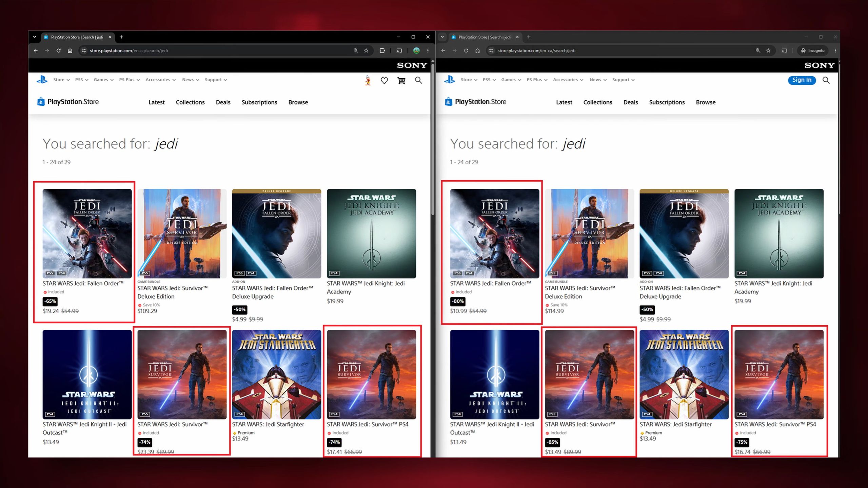Click PlayStation logo in left window header

point(42,80)
